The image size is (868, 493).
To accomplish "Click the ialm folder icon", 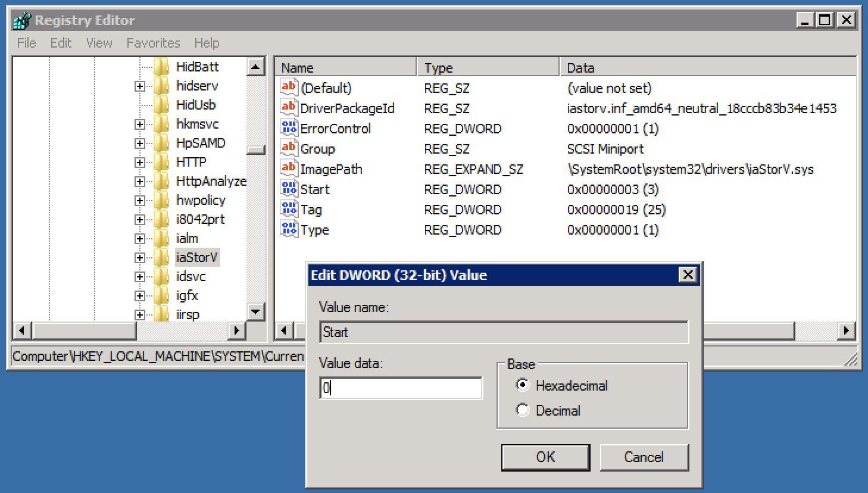I will pyautogui.click(x=161, y=238).
